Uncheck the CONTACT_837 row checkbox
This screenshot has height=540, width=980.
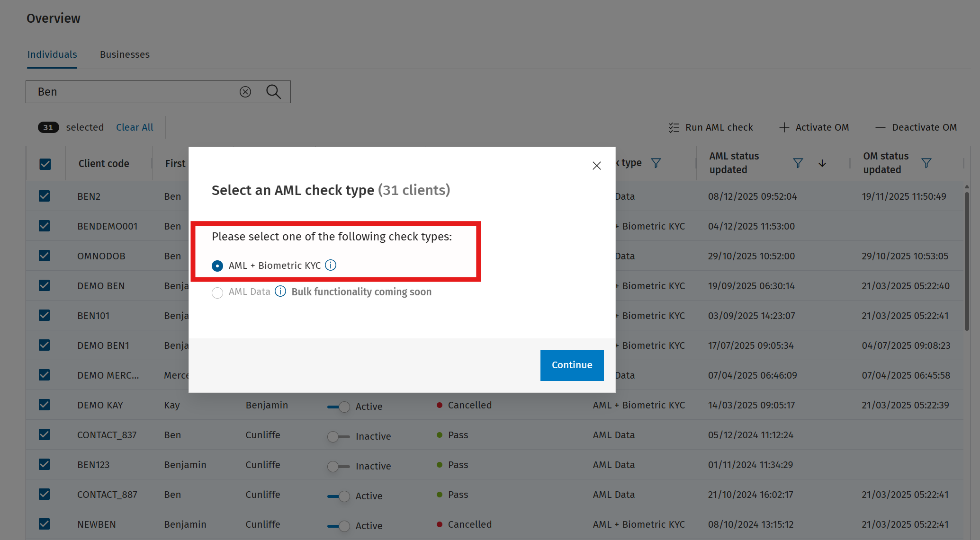(45, 434)
